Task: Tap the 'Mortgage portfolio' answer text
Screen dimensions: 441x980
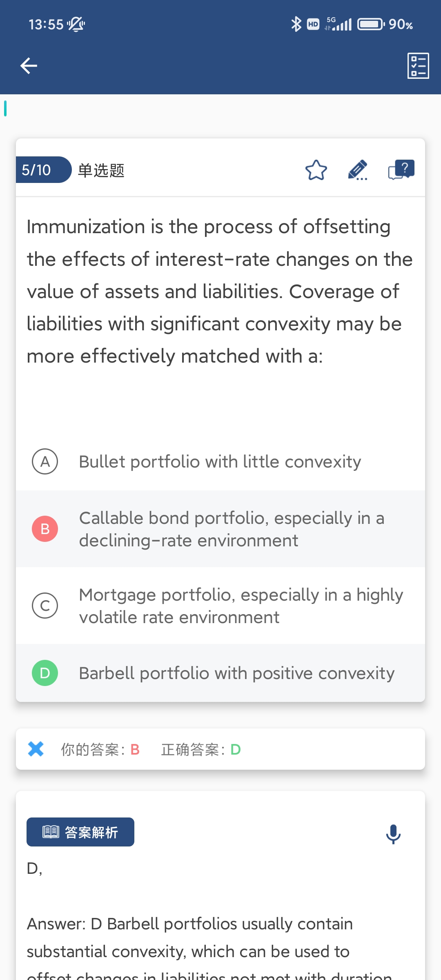Action: click(241, 606)
